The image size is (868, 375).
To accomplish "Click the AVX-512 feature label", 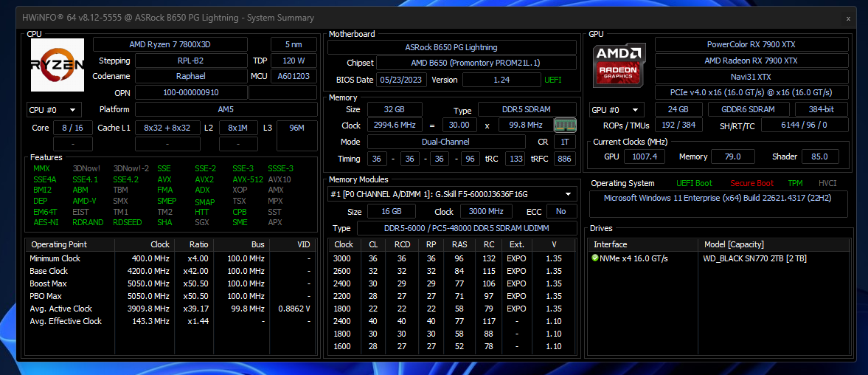I will tap(247, 179).
